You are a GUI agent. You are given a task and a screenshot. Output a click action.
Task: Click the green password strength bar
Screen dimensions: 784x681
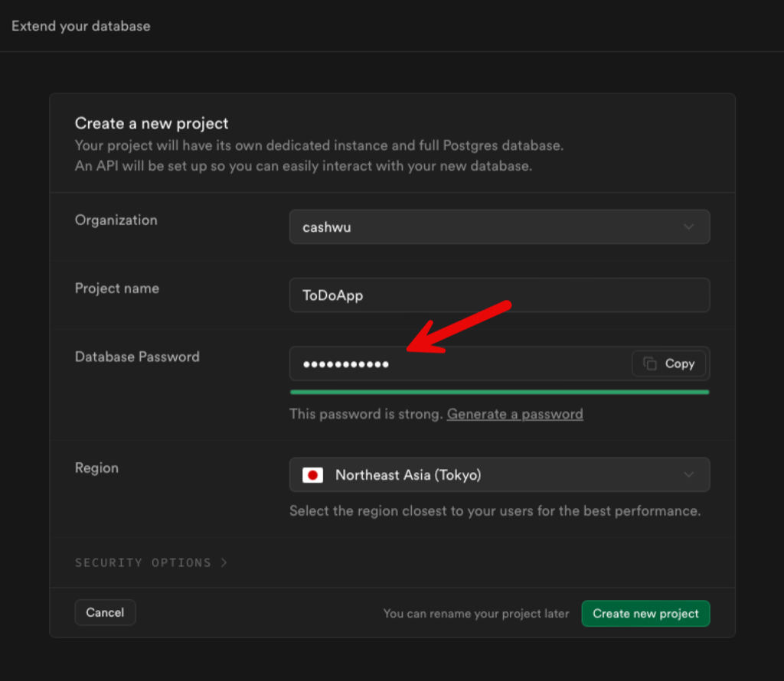[x=499, y=392]
